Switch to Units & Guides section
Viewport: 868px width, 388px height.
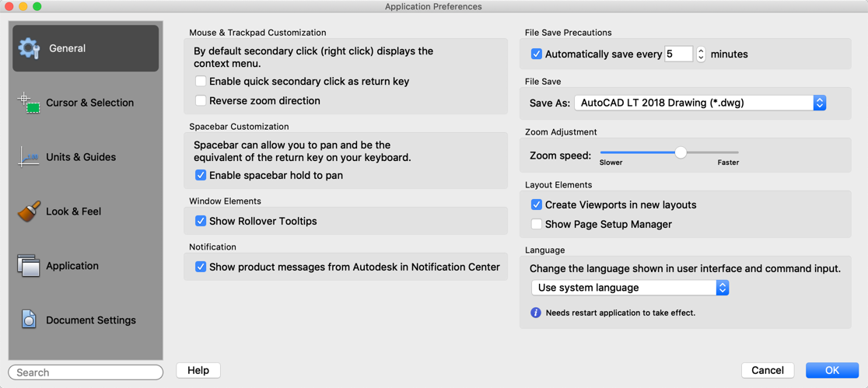click(x=80, y=157)
